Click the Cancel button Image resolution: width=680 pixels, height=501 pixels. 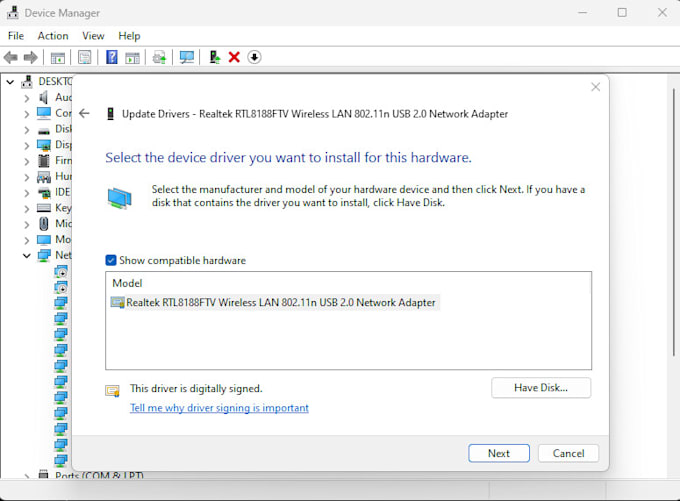click(x=568, y=453)
